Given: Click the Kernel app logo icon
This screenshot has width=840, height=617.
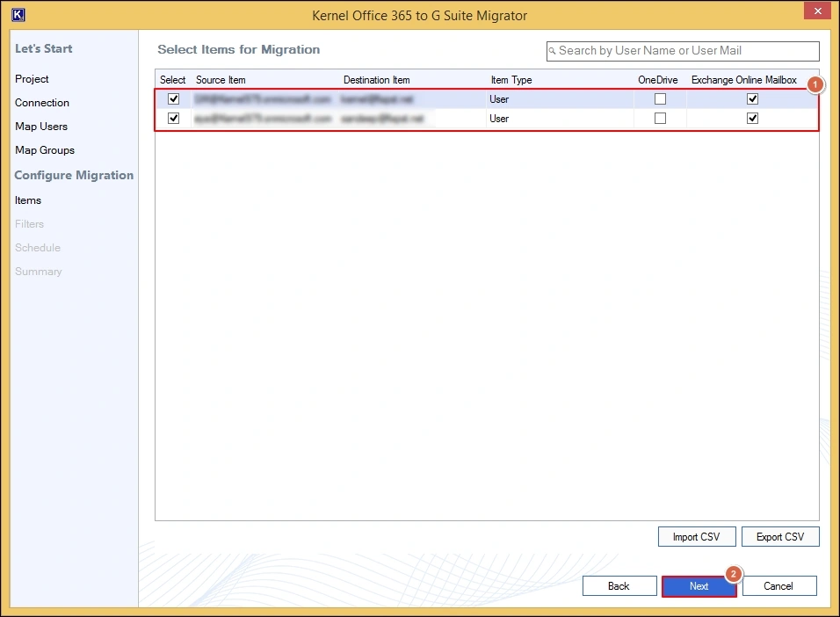Looking at the screenshot, I should click(18, 15).
